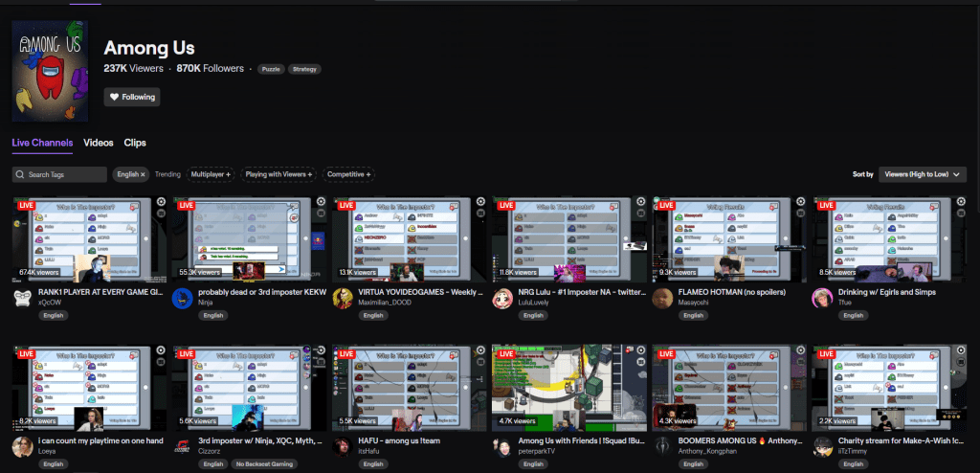980x473 pixels.
Task: Switch to the Clips tab
Action: pyautogui.click(x=135, y=143)
